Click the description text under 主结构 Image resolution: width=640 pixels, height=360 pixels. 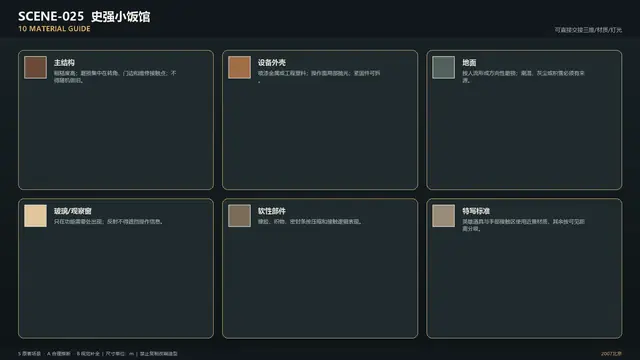(115, 77)
